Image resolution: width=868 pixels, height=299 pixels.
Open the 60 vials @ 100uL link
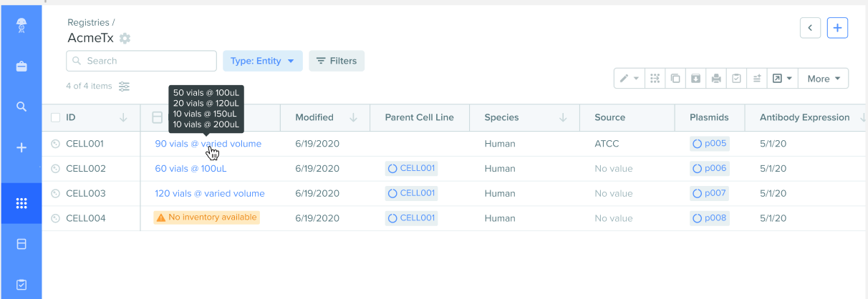191,169
